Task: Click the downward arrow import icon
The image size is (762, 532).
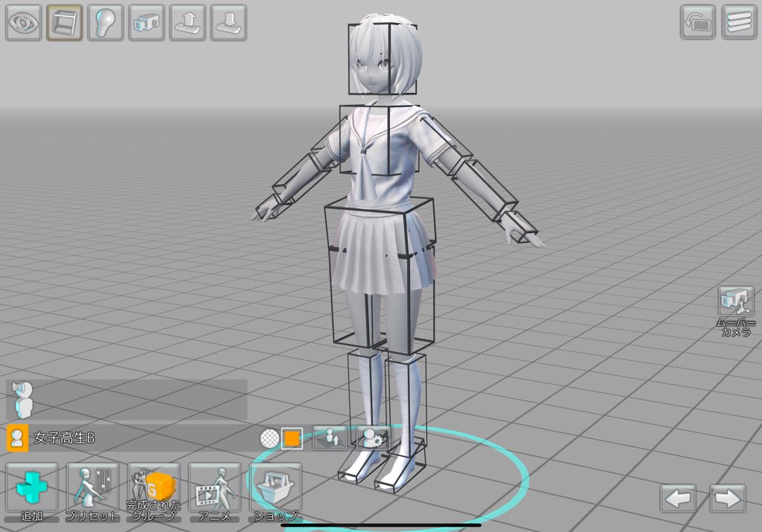Action: click(228, 23)
